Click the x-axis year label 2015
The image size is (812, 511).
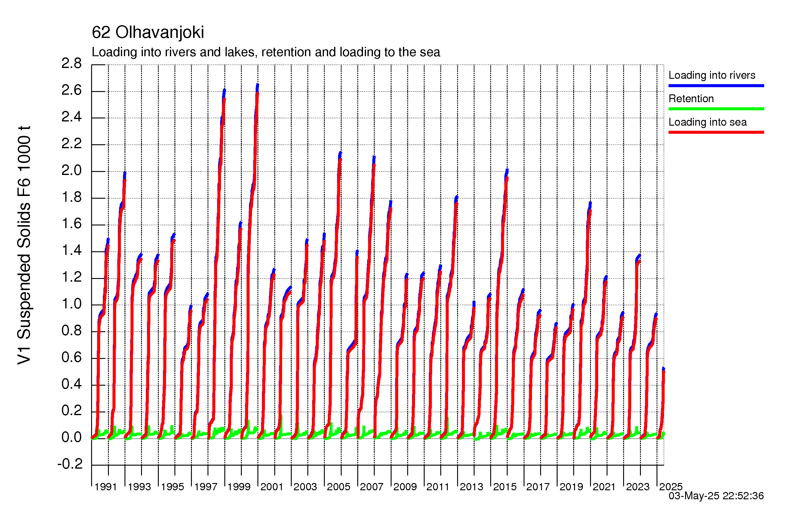(505, 487)
